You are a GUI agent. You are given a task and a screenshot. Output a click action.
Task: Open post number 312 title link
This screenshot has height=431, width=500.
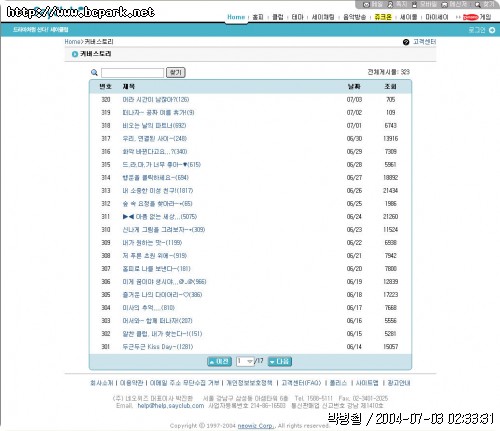pos(157,204)
